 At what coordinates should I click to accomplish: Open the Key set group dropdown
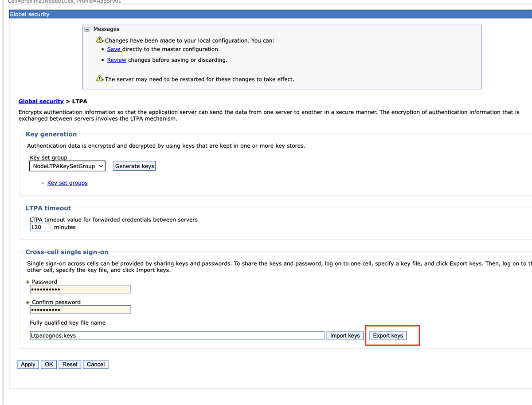pyautogui.click(x=67, y=166)
